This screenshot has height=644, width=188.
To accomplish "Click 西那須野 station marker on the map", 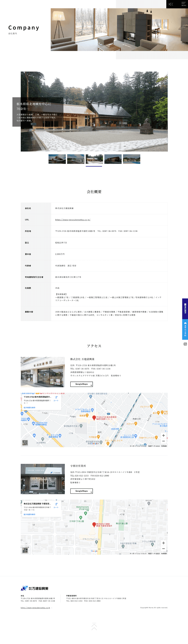I will click(120, 429).
